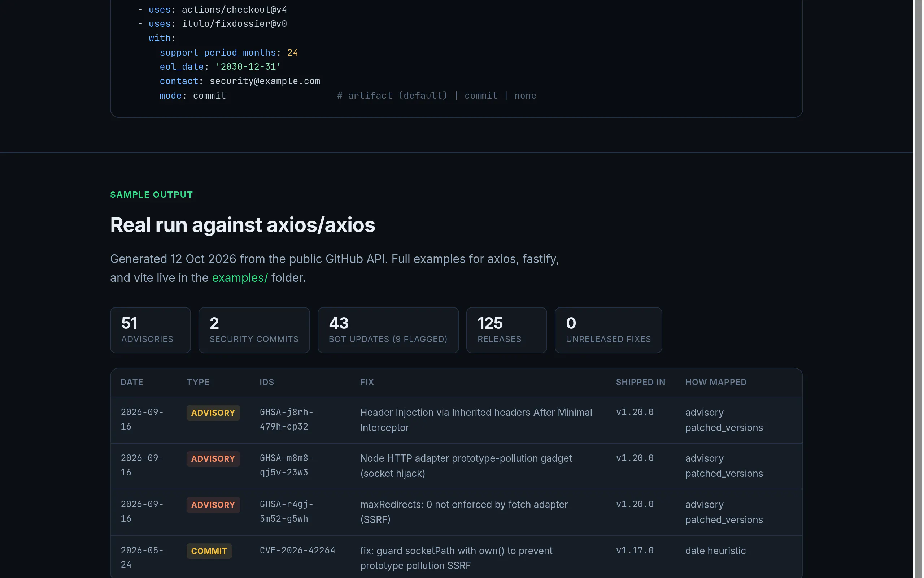The width and height of the screenshot is (924, 578).
Task: Click advisory patched_versions in the maxRedirects row
Action: [x=724, y=512]
